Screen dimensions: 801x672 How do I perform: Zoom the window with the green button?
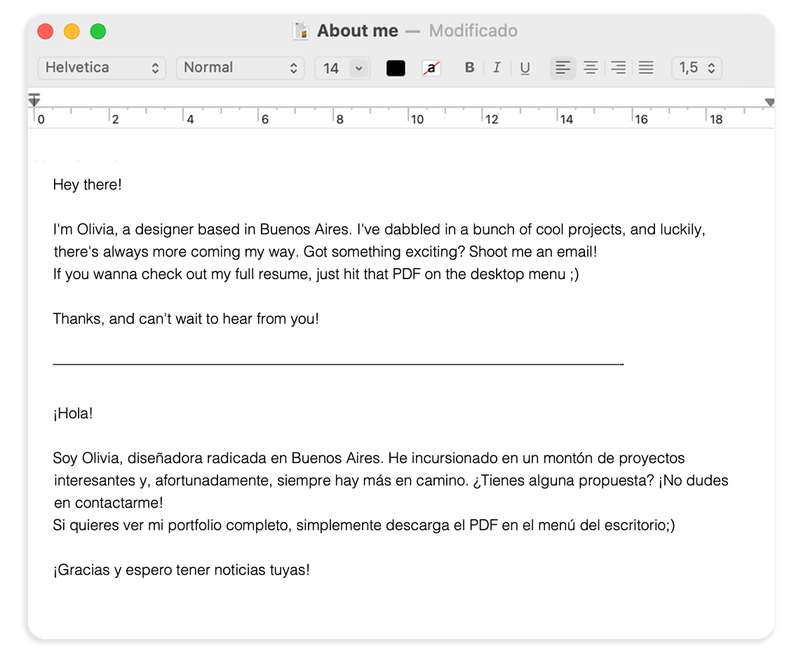98,31
